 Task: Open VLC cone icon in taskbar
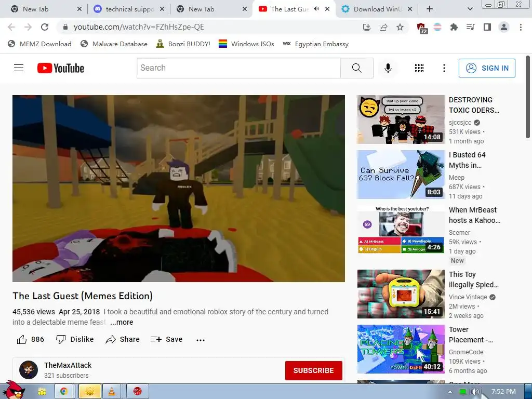111,391
